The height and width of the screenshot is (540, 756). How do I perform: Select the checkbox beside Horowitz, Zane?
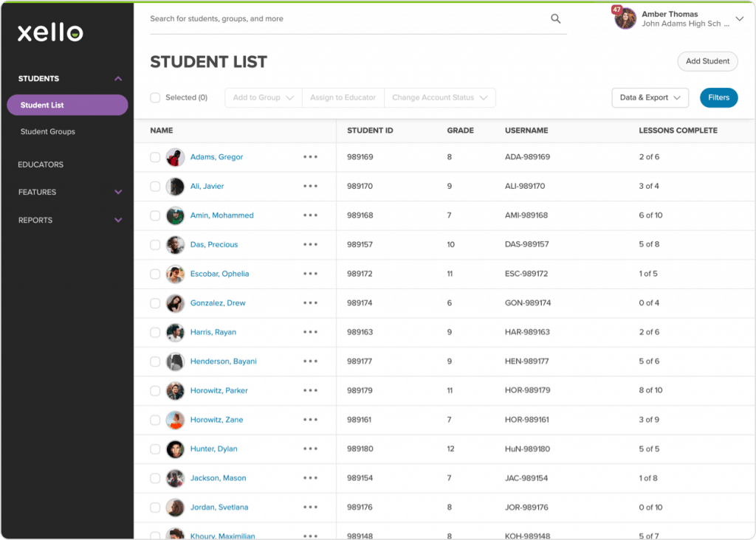(x=154, y=419)
